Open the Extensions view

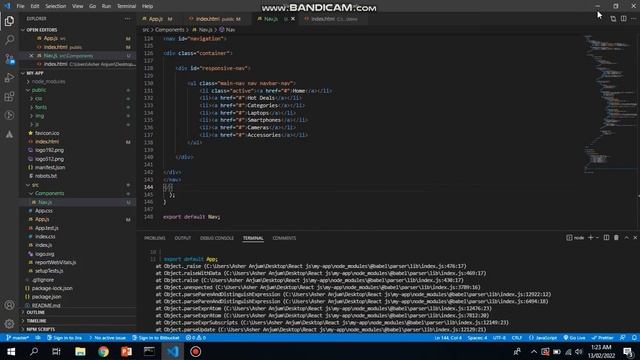pyautogui.click(x=9, y=96)
